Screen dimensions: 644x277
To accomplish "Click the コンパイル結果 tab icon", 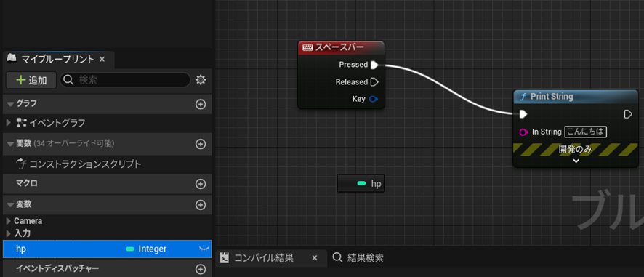I will tap(224, 258).
